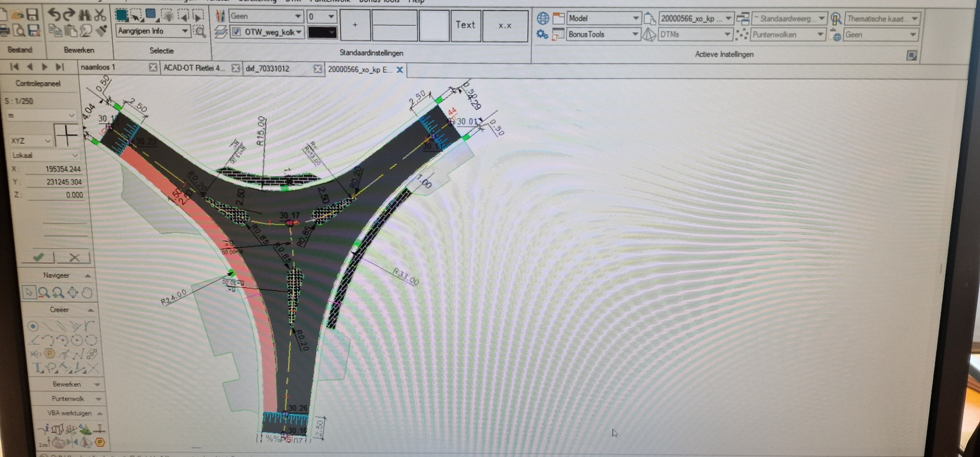Click the Redo arrow icon
Viewport: 980px width, 457px height.
pos(69,14)
